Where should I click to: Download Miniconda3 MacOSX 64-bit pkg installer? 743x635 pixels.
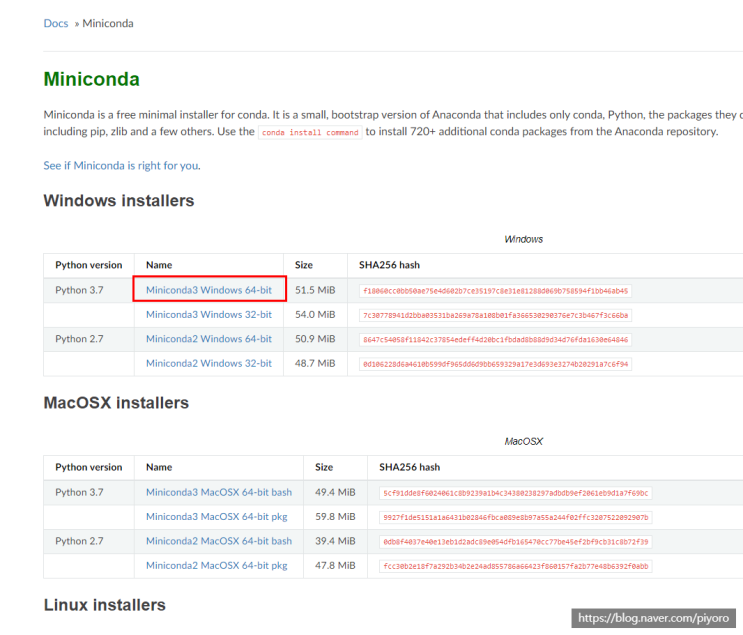click(216, 517)
